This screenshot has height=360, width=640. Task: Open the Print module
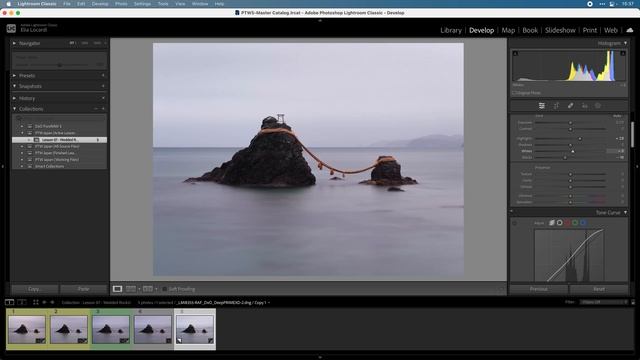[589, 30]
